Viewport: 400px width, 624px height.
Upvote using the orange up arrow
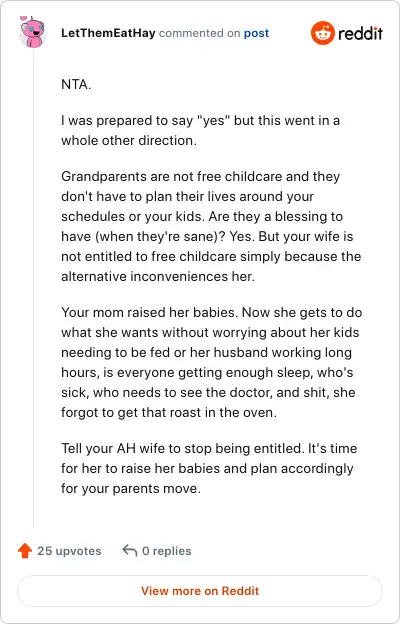pos(25,551)
